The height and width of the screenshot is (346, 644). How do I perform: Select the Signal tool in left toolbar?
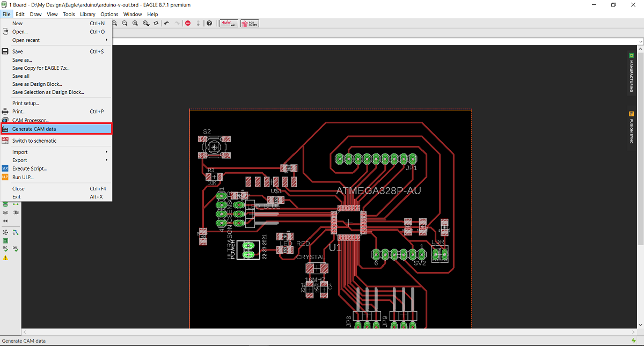(16, 204)
